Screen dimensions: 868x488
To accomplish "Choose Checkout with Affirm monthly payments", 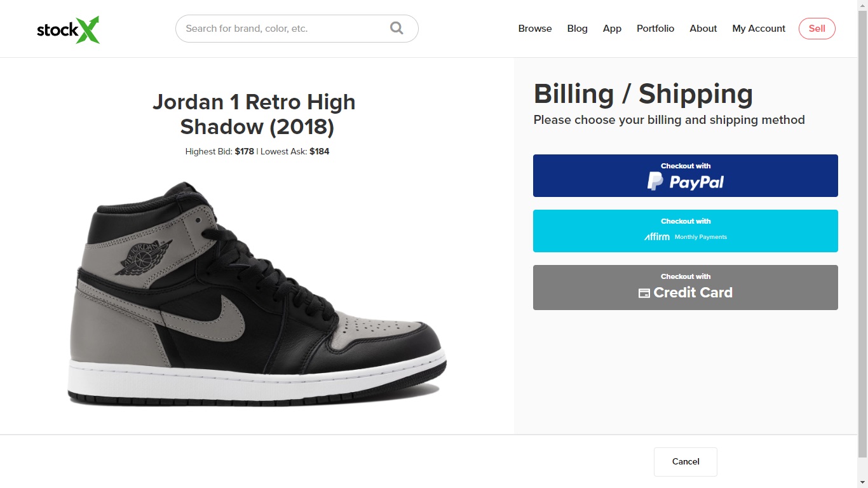I will point(685,231).
